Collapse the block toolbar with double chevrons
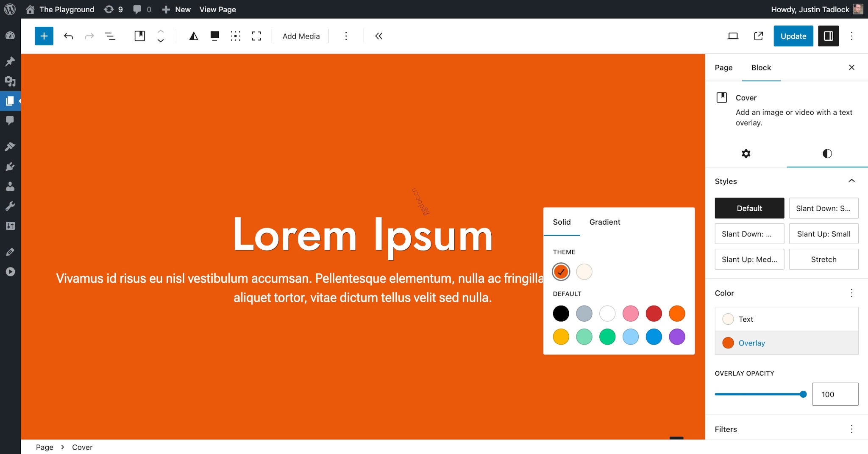This screenshot has width=868, height=454. (378, 36)
